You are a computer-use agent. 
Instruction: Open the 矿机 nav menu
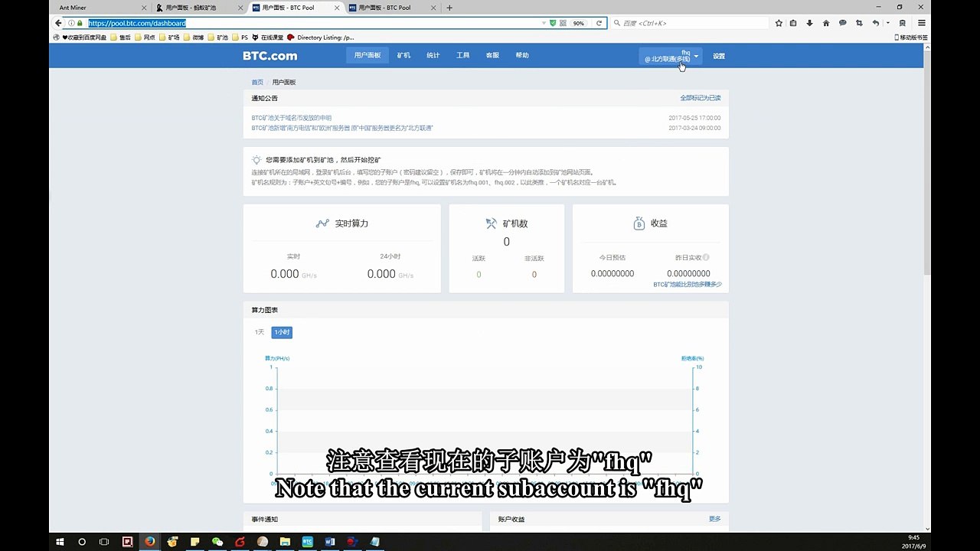(403, 55)
